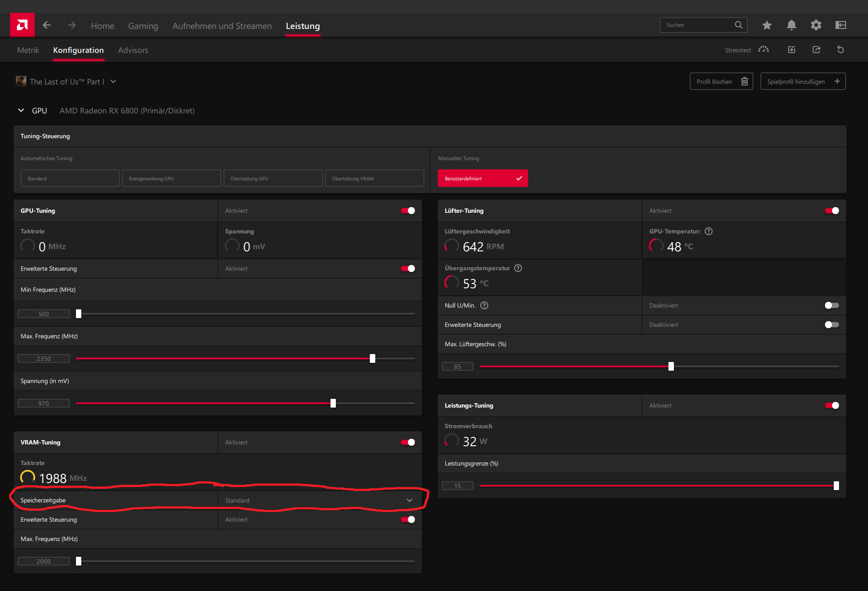This screenshot has height=591, width=868.
Task: Click the notifications bell icon
Action: pos(791,25)
